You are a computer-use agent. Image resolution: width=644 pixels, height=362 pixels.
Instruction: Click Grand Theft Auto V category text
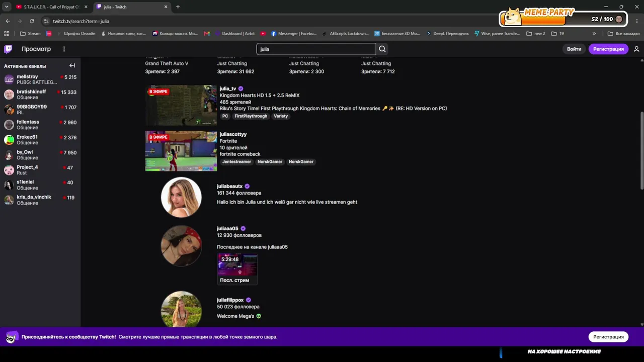[x=167, y=64]
